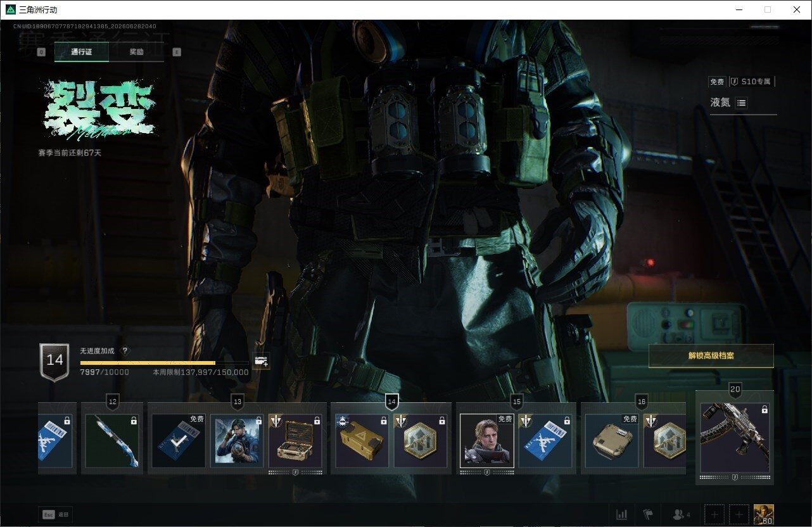Open the flag icon in bottom bar

[648, 514]
